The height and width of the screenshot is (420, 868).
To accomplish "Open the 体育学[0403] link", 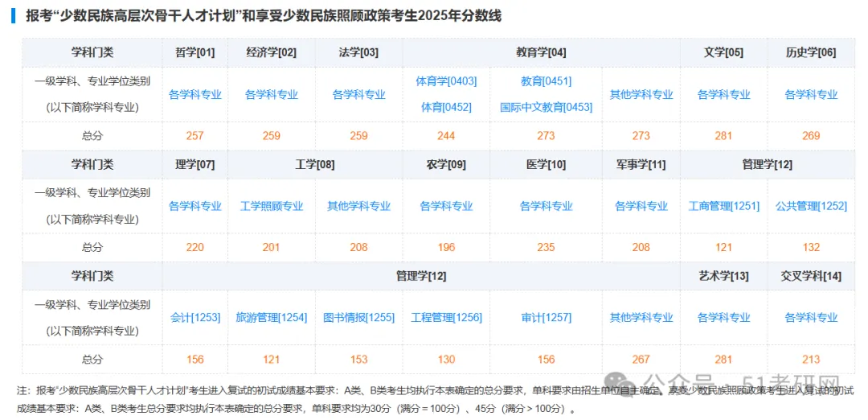I will tap(446, 81).
